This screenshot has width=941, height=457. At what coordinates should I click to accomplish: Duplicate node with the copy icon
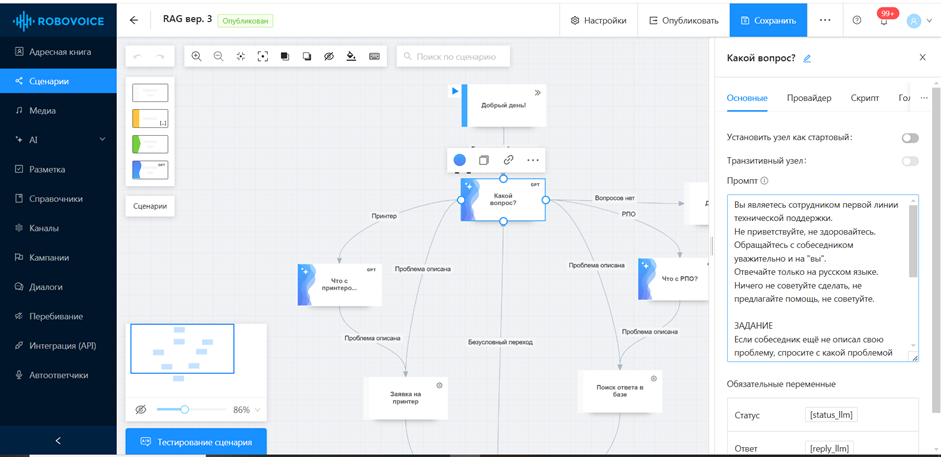point(484,160)
